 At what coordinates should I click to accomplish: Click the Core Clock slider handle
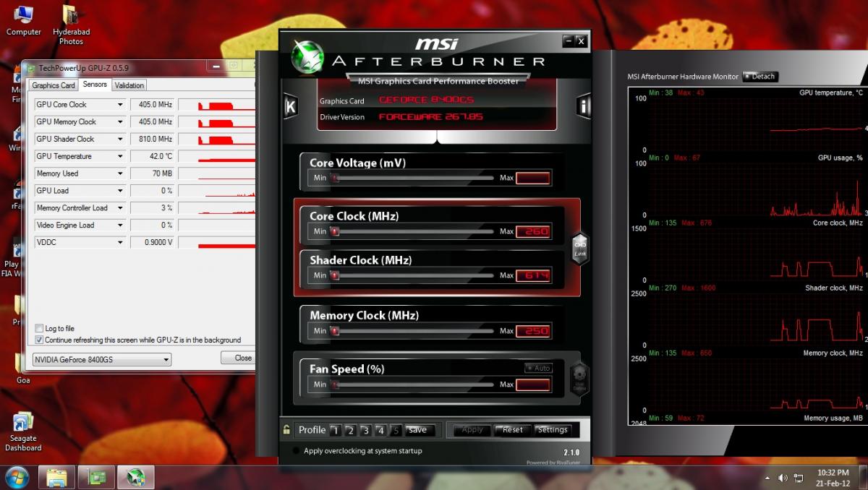[x=335, y=232]
